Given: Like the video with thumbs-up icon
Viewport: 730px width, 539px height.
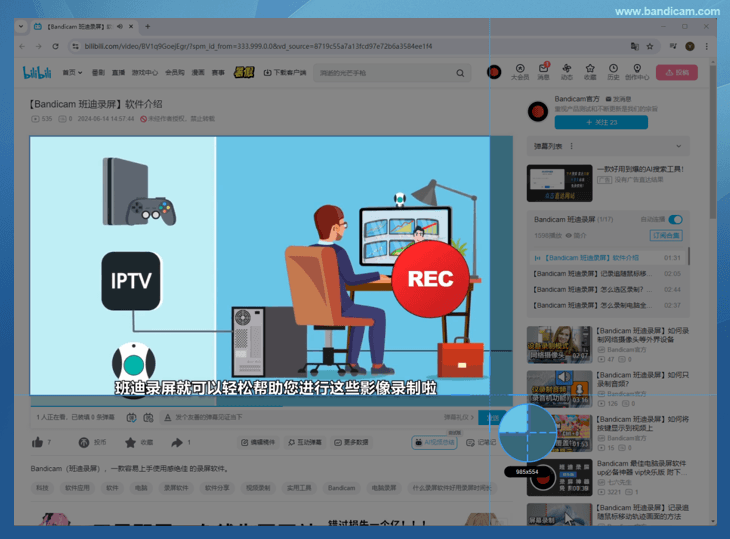Looking at the screenshot, I should (38, 442).
